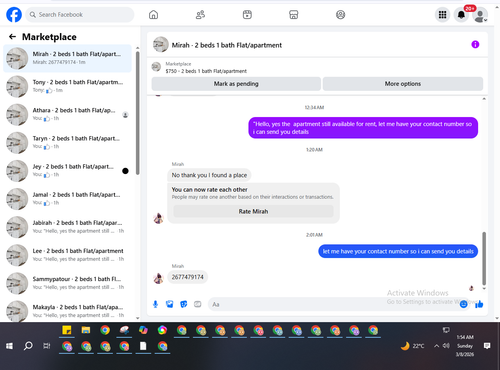Click Mark as pending button
The height and width of the screenshot is (370, 500).
[x=236, y=84]
